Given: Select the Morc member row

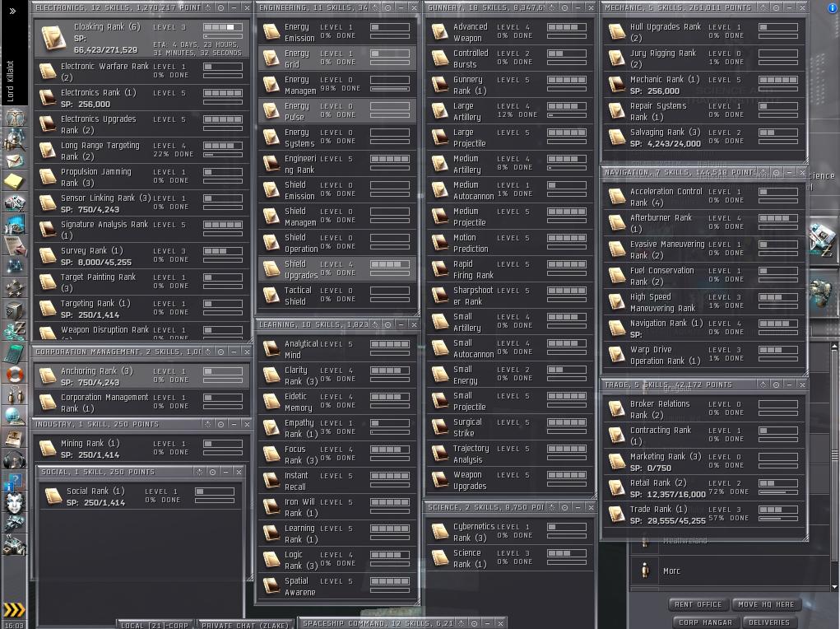Looking at the screenshot, I should coord(730,571).
